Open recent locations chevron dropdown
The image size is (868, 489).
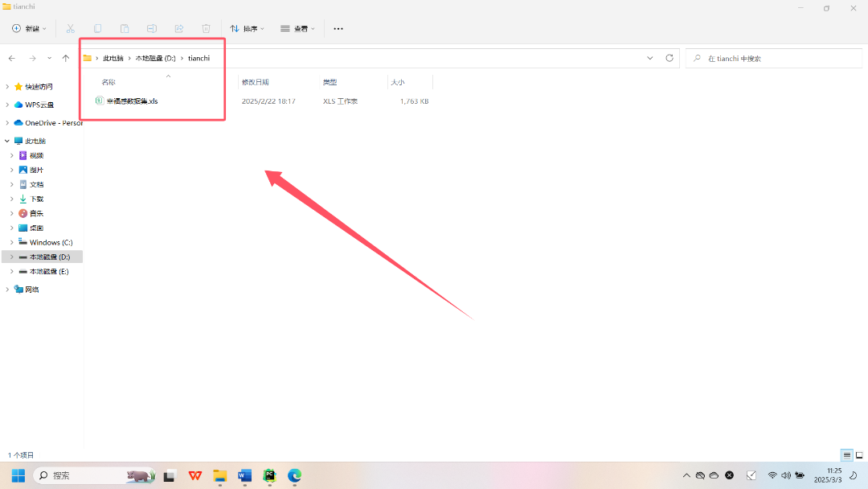pos(49,58)
